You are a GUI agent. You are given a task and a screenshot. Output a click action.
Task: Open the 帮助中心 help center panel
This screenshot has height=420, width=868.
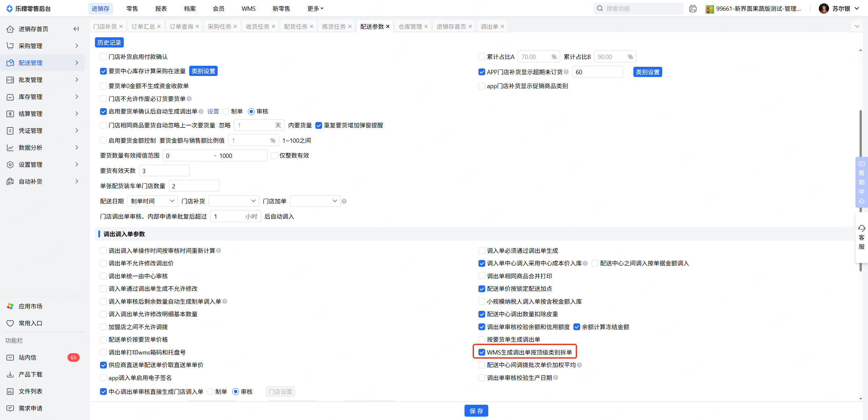(861, 182)
